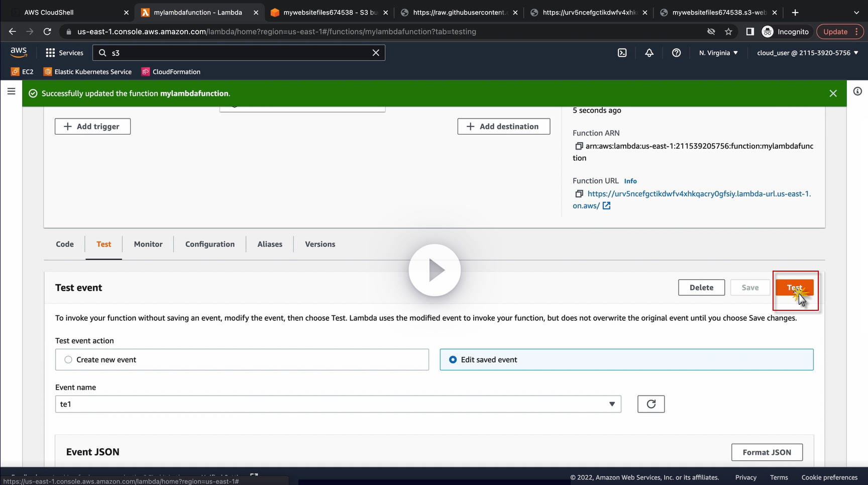Image resolution: width=868 pixels, height=485 pixels.
Task: Open the AWS support help icon
Action: [x=676, y=53]
